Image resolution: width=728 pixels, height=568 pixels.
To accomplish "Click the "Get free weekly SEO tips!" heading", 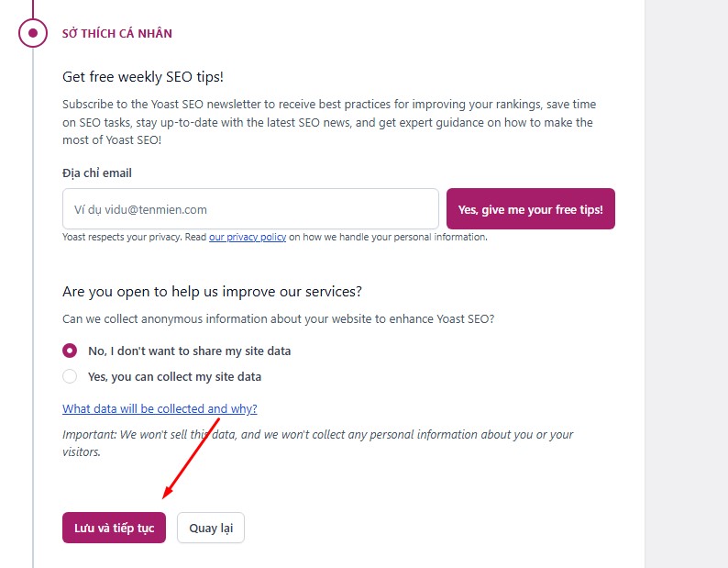I will pyautogui.click(x=143, y=77).
